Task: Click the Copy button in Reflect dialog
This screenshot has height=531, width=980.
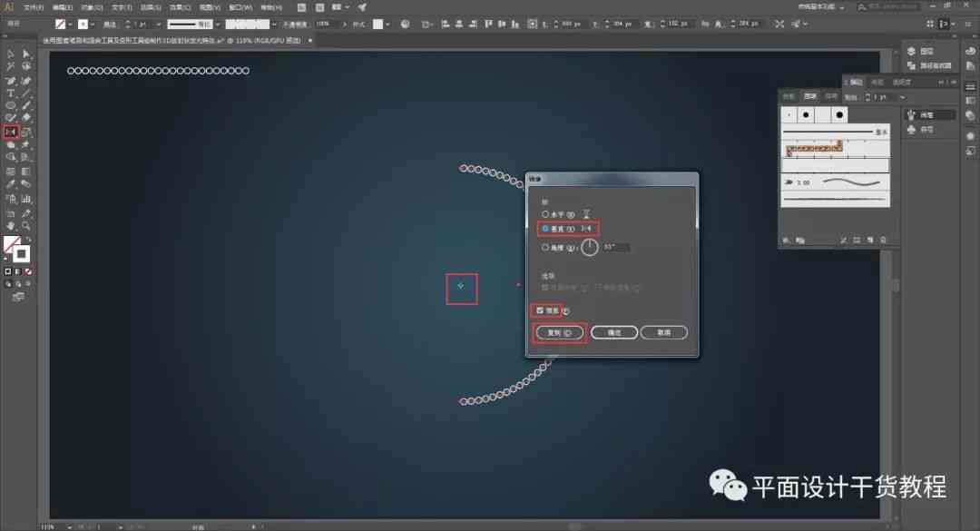Action: [x=559, y=333]
